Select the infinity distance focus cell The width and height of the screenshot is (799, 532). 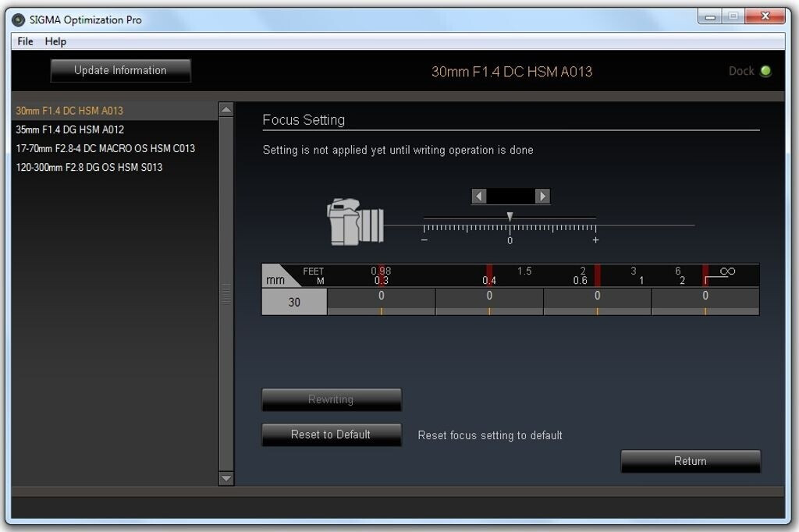click(x=705, y=300)
